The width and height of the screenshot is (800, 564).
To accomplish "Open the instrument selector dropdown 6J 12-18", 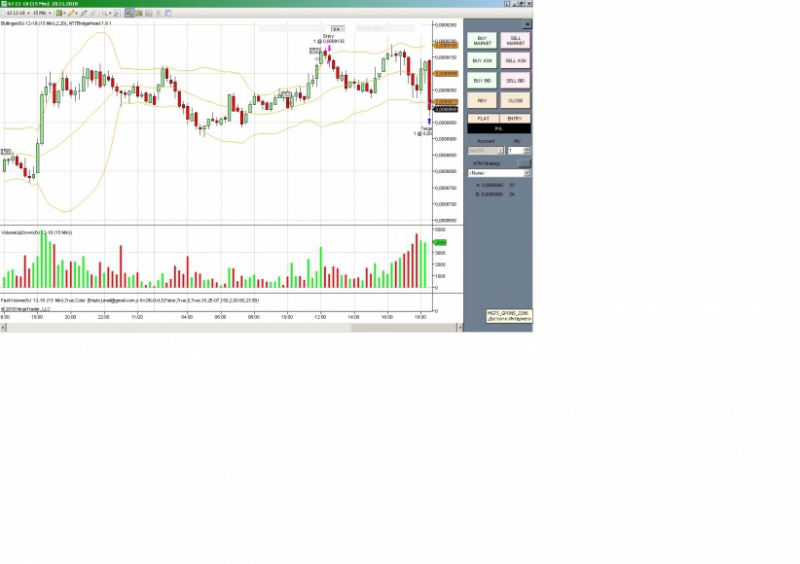I will click(17, 13).
